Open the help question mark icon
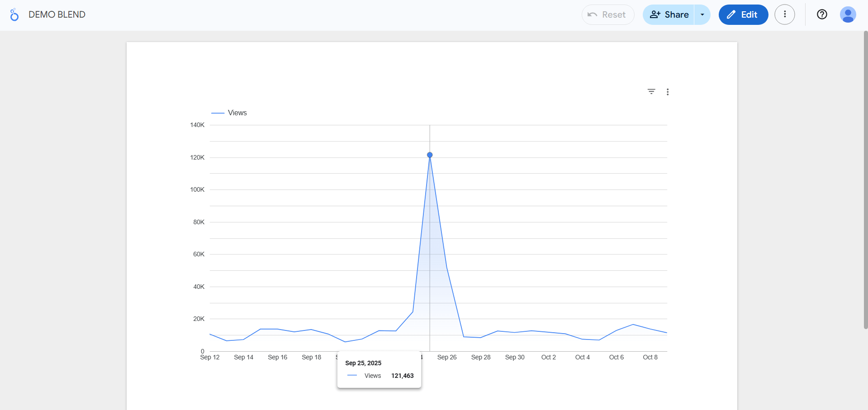 [x=821, y=14]
